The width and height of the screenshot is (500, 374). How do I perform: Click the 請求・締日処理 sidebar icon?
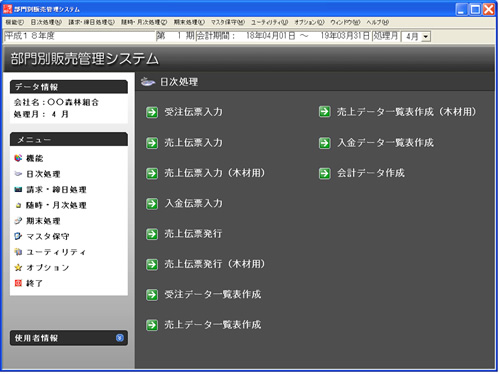click(x=18, y=189)
